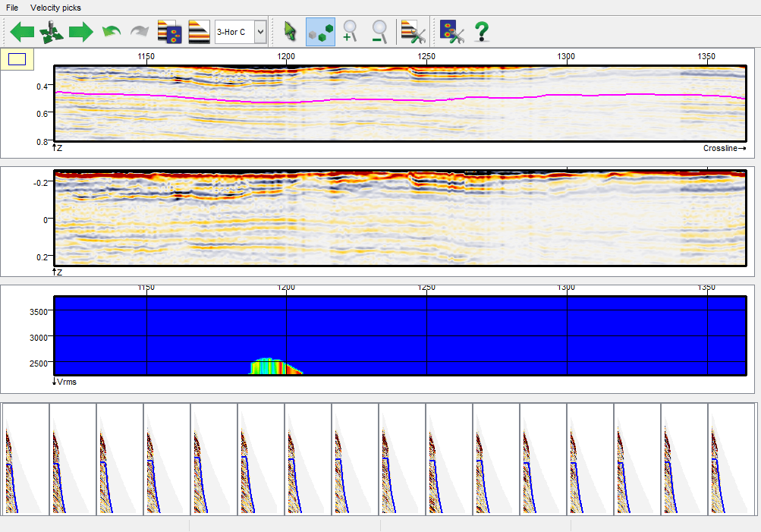Click the zoom out magnifier
Screen dimensions: 761x532
point(379,32)
